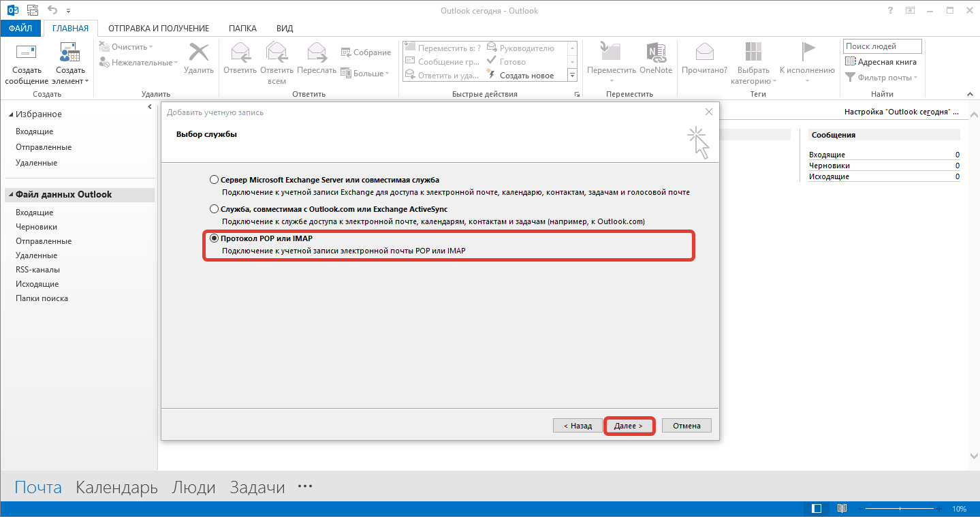Viewport: 980px width, 517px height.
Task: Click Создать сообщение envelope icon
Action: coord(27,52)
